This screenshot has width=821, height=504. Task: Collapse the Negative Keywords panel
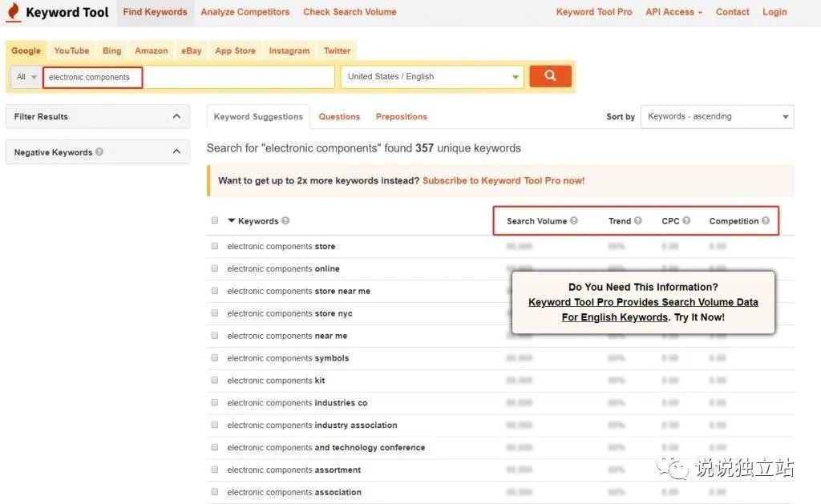pos(176,151)
